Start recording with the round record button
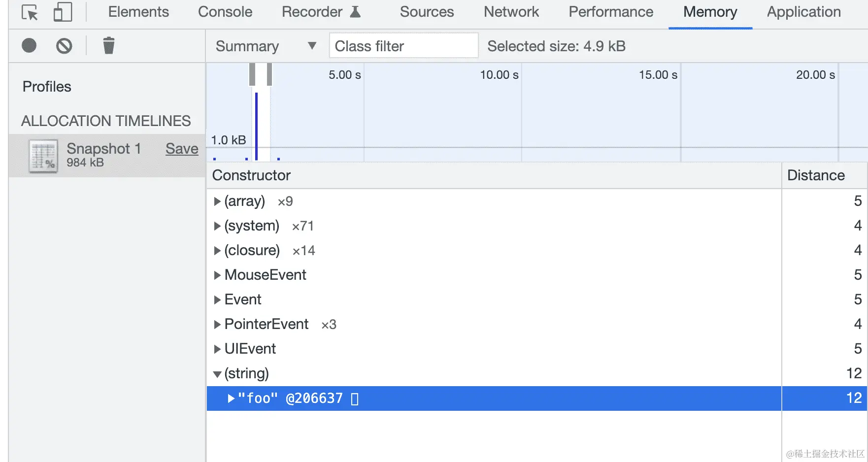The height and width of the screenshot is (462, 868). [29, 46]
